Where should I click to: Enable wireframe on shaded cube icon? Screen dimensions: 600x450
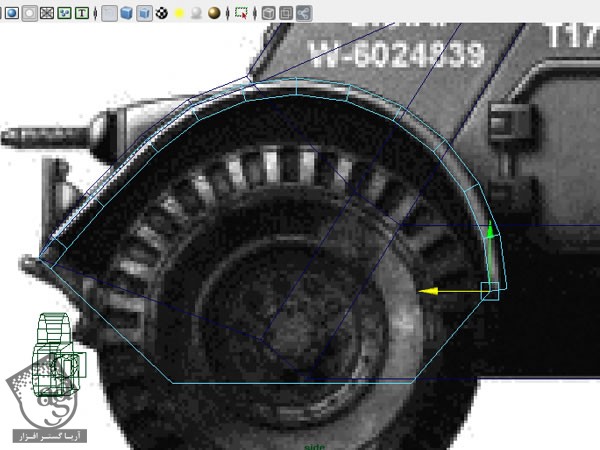click(143, 14)
